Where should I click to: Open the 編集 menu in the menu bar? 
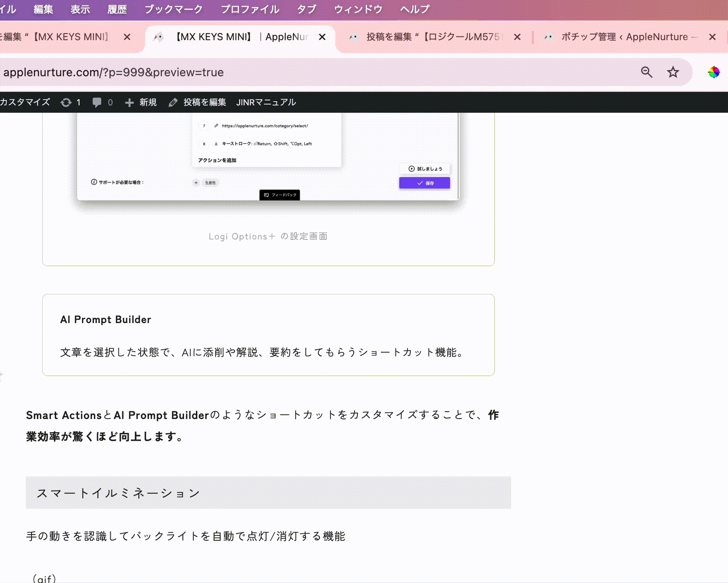pos(43,9)
